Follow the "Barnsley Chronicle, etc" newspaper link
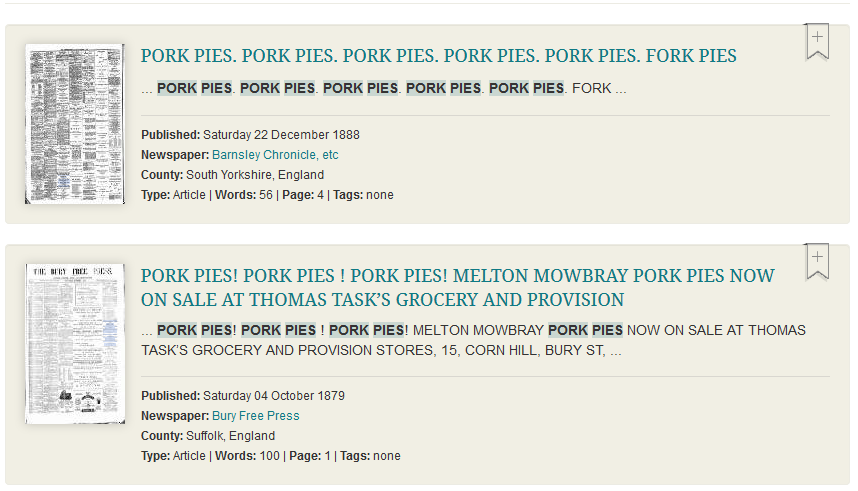 tap(275, 155)
